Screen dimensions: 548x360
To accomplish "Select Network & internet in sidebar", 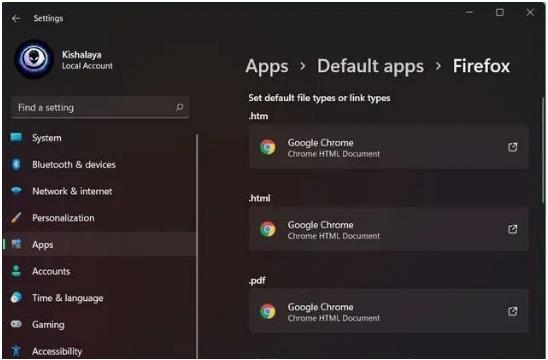I will 72,191.
